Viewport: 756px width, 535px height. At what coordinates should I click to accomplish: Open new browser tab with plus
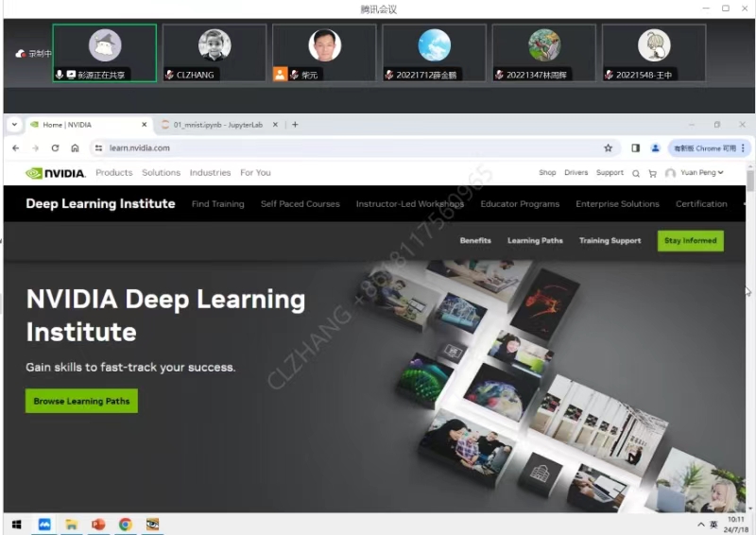pyautogui.click(x=295, y=125)
